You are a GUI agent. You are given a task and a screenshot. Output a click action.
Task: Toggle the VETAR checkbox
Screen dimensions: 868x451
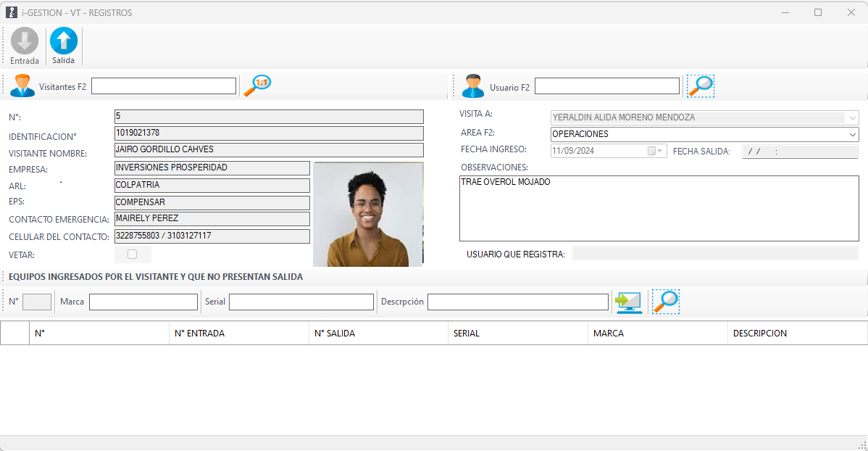(x=132, y=255)
